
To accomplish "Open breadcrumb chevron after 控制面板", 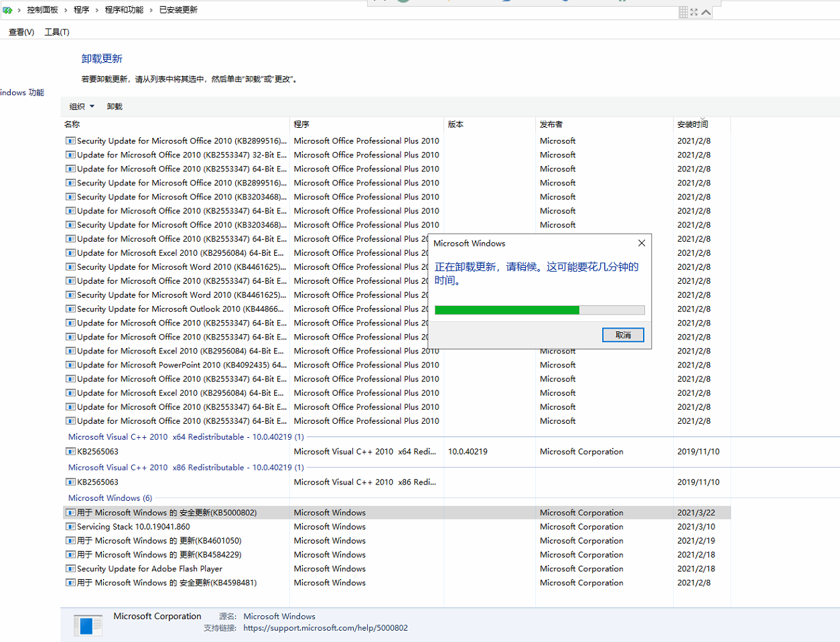I will [66, 10].
